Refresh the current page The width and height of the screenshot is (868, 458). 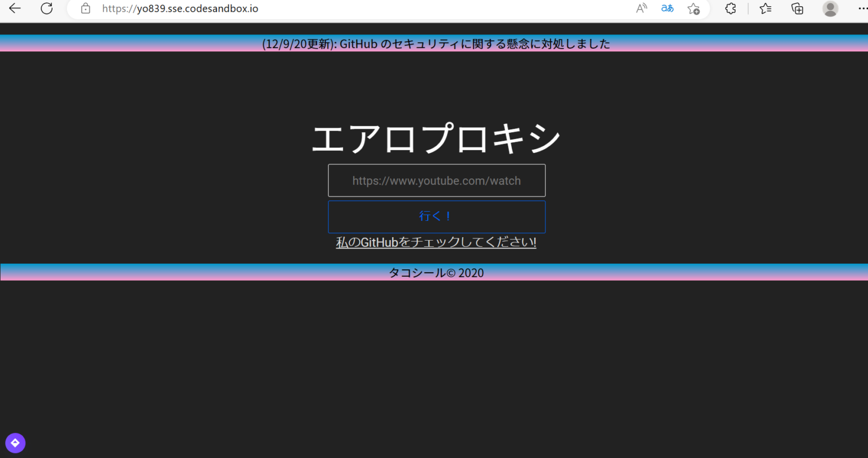(x=47, y=8)
